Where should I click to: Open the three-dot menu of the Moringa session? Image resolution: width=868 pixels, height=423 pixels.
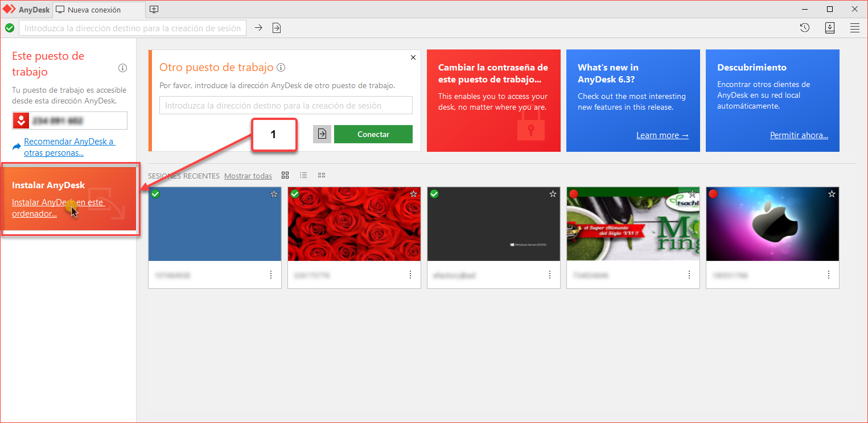[x=689, y=275]
